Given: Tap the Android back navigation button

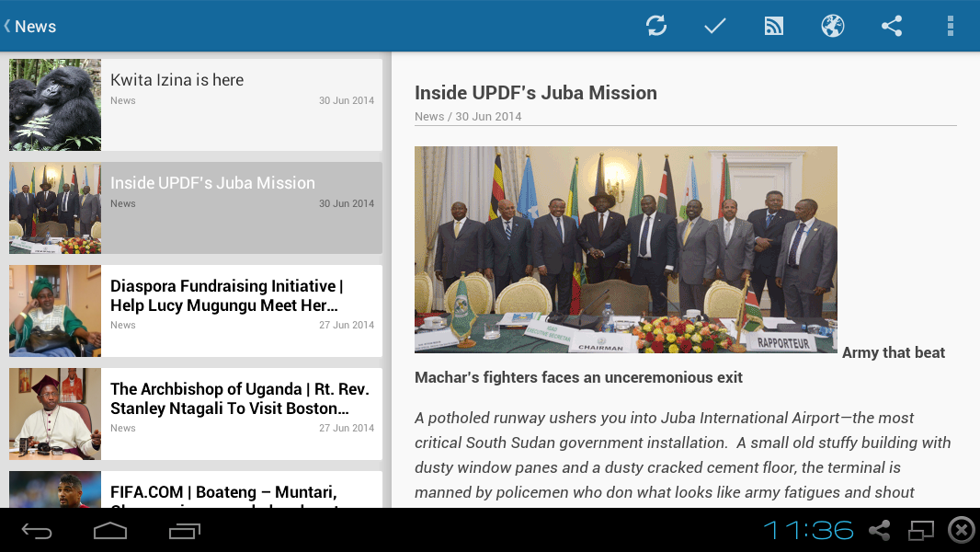Looking at the screenshot, I should tap(37, 532).
